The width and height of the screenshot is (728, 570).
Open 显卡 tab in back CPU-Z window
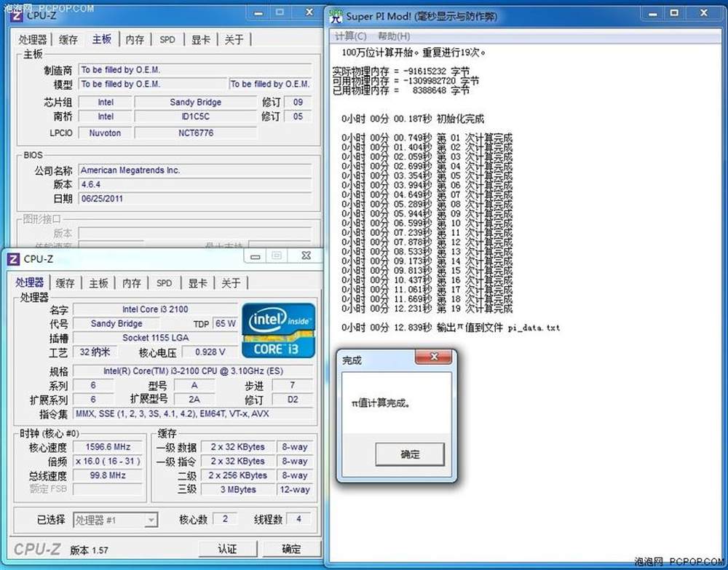click(201, 40)
